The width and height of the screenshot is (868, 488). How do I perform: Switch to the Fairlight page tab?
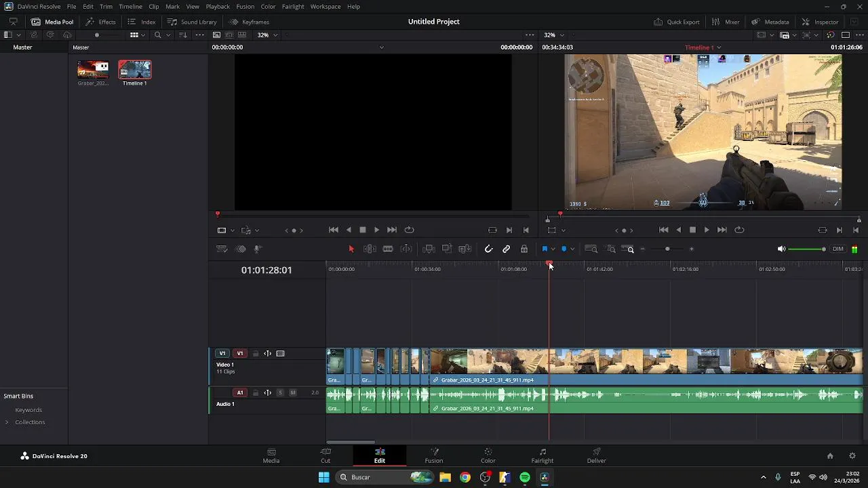pos(542,455)
